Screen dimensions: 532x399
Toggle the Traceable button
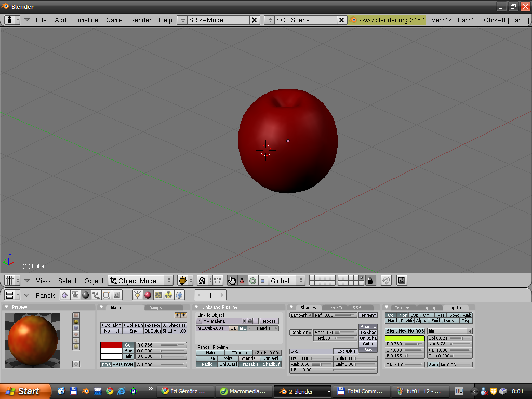point(249,364)
